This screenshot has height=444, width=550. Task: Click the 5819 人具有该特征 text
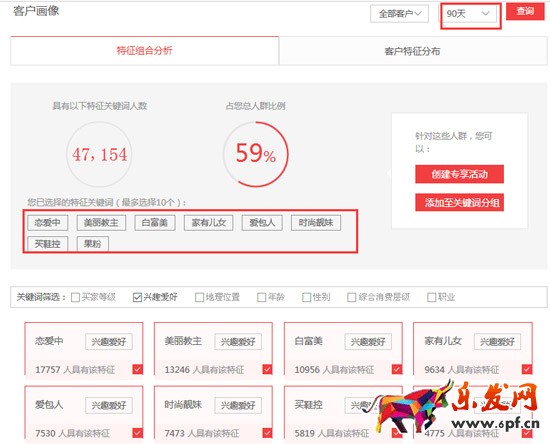(332, 433)
